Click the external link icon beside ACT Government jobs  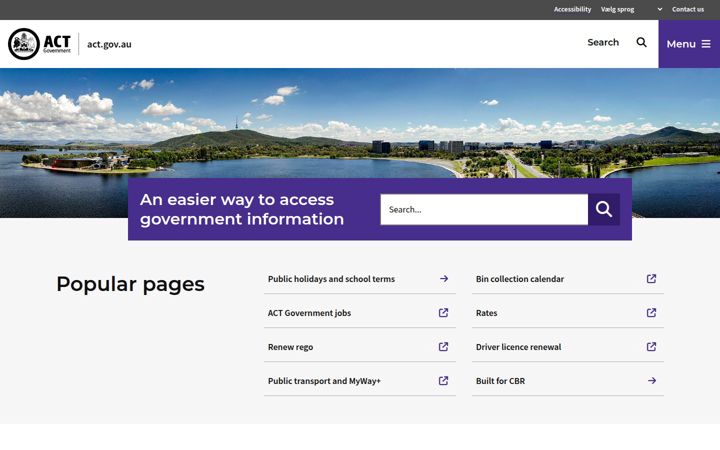[443, 313]
